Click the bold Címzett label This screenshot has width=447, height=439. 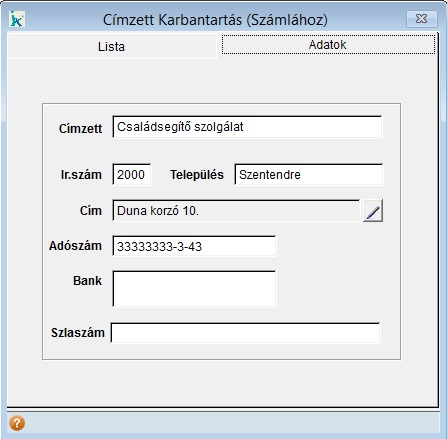(80, 129)
